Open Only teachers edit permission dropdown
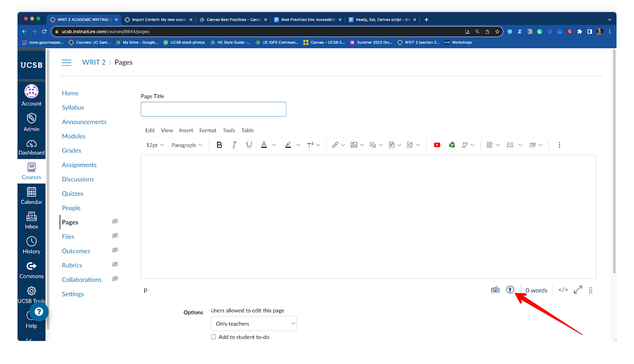 (x=254, y=324)
